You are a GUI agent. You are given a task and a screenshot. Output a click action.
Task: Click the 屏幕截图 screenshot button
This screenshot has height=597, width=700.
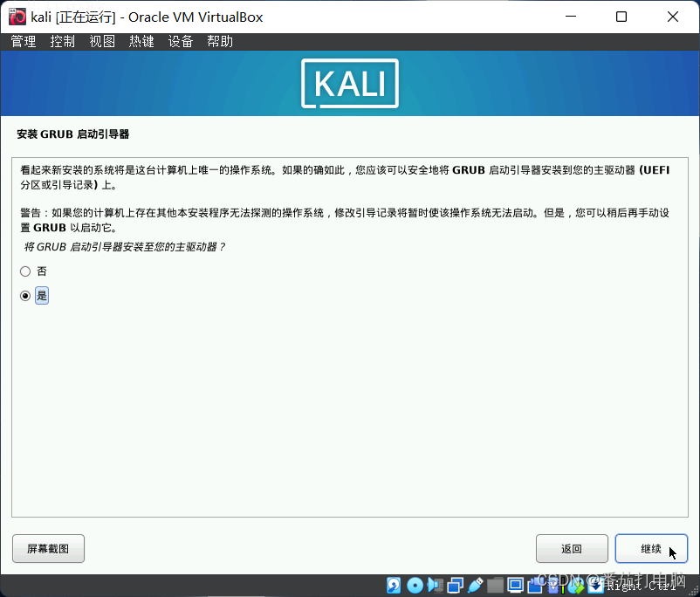pos(48,548)
